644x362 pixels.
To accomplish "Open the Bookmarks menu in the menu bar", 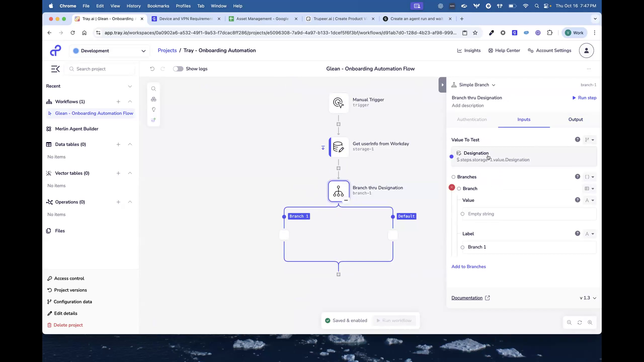I will point(158,6).
